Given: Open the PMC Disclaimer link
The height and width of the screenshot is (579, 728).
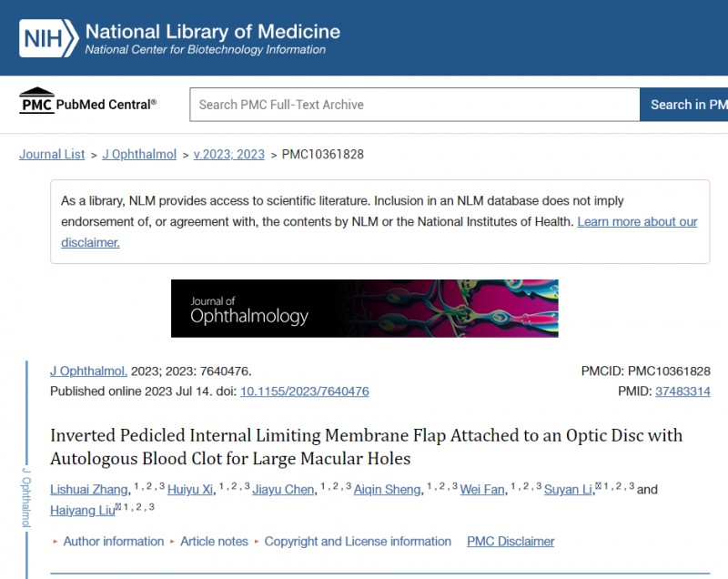Looking at the screenshot, I should coord(511,542).
